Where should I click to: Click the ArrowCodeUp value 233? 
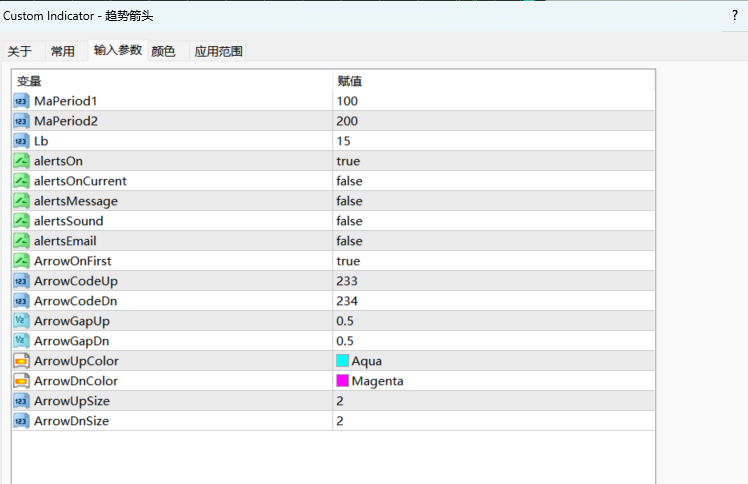pyautogui.click(x=347, y=281)
